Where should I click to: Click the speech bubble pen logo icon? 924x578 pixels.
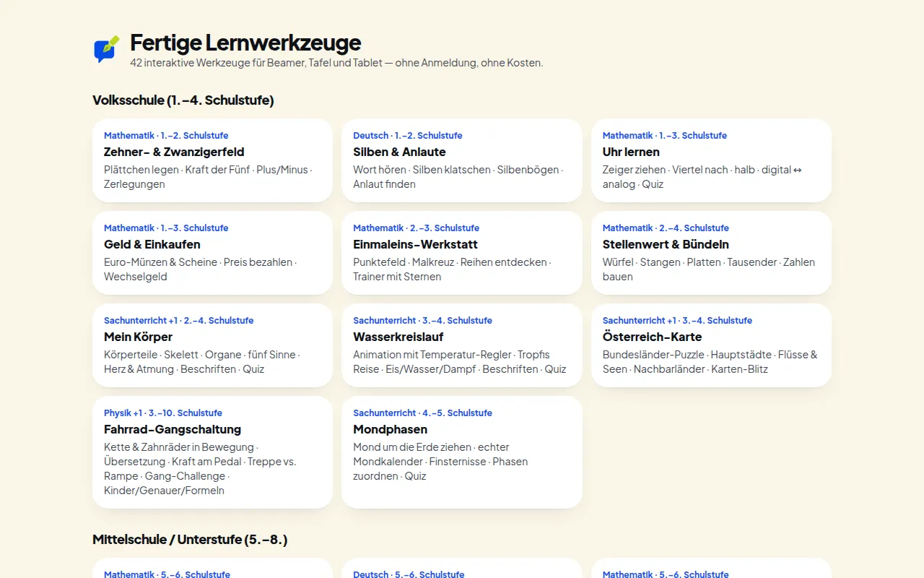pyautogui.click(x=107, y=49)
